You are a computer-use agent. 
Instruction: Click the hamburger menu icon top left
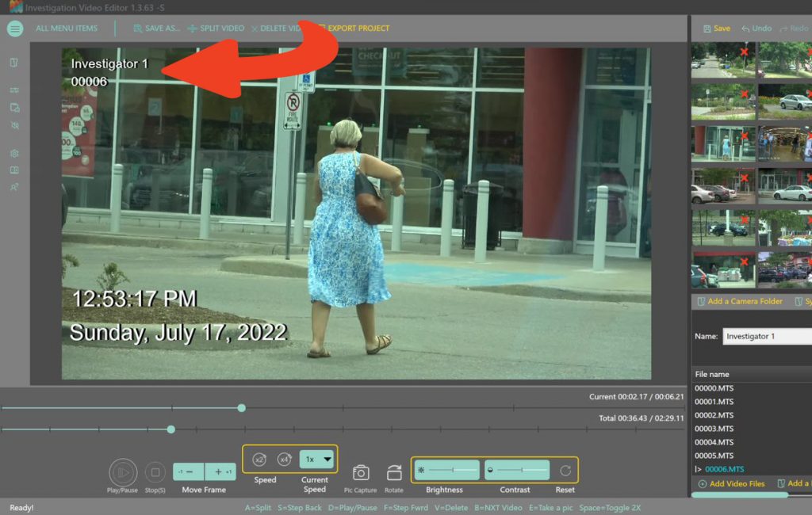coord(14,28)
